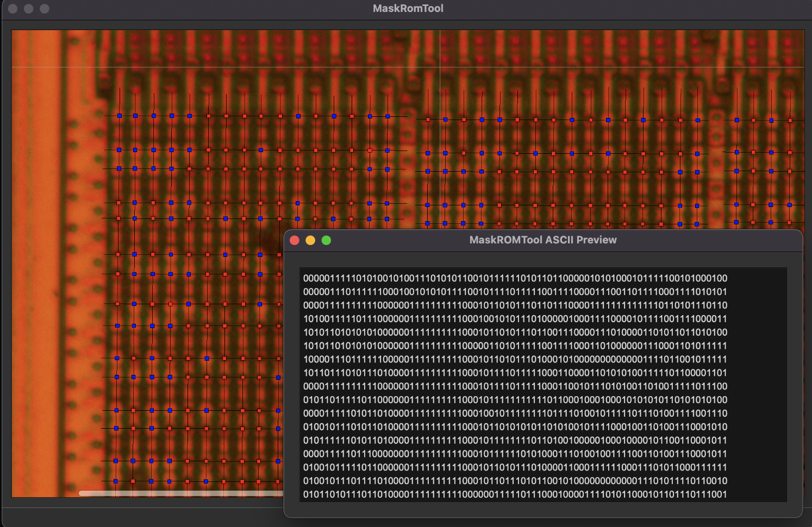Close the MaskROMTool ASCII Preview window
This screenshot has height=527, width=812.
tap(295, 240)
